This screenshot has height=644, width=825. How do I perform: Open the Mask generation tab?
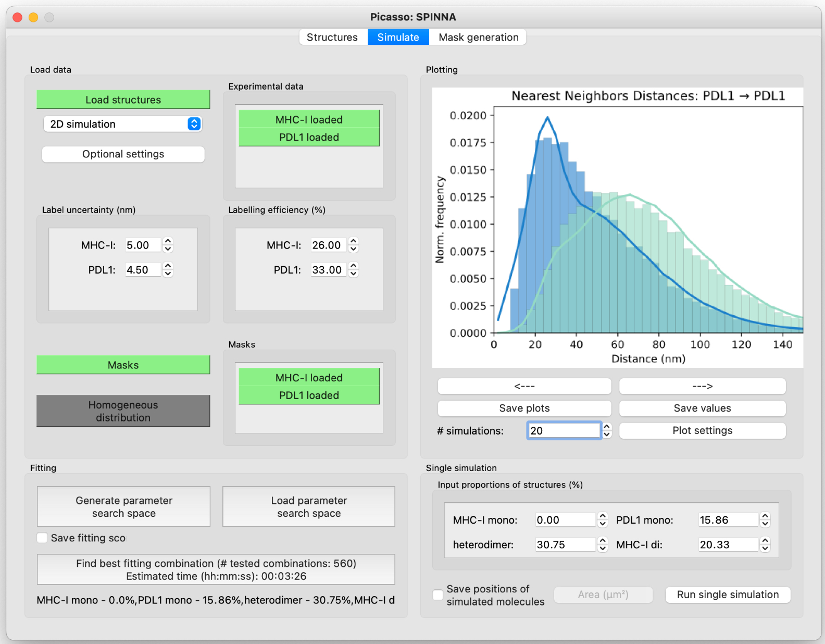click(x=478, y=38)
